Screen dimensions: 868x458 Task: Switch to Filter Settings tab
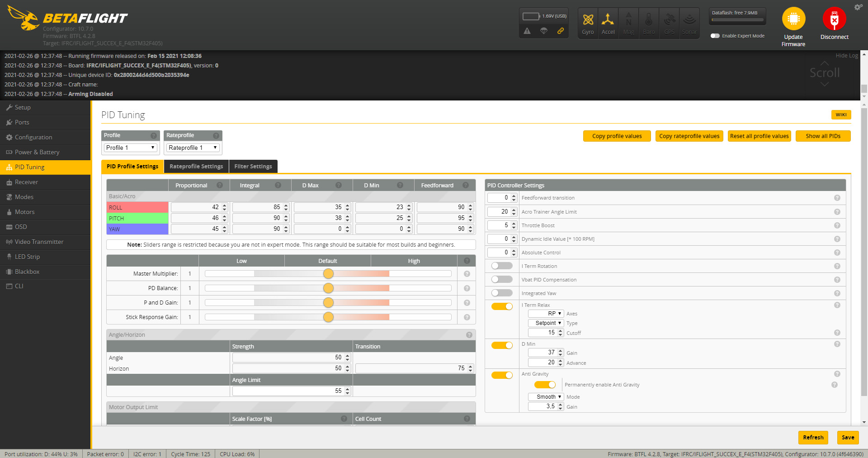[x=253, y=167]
